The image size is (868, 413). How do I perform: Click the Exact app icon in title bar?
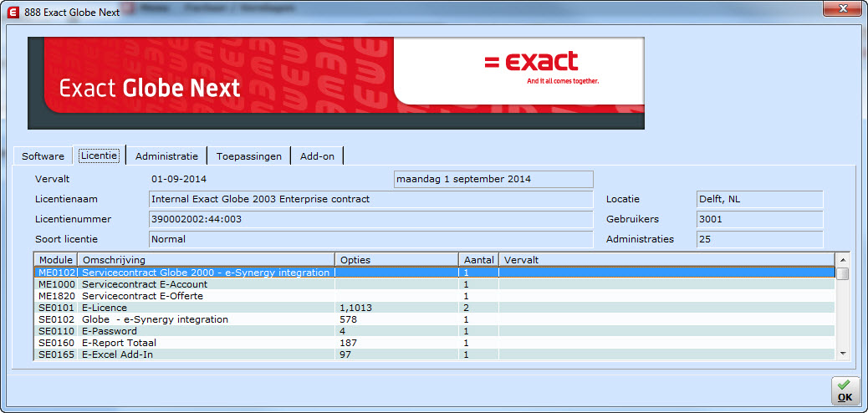click(13, 12)
